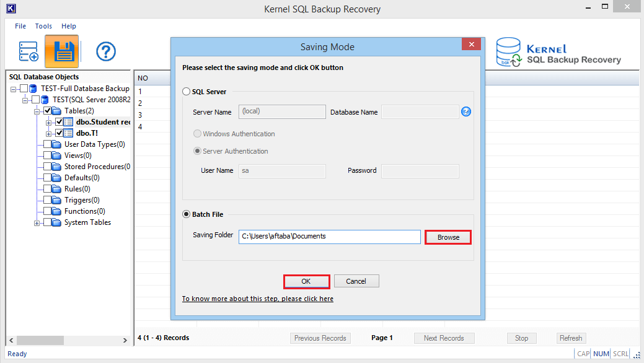644x363 pixels.
Task: Click the Saving Folder path field
Action: click(x=329, y=237)
